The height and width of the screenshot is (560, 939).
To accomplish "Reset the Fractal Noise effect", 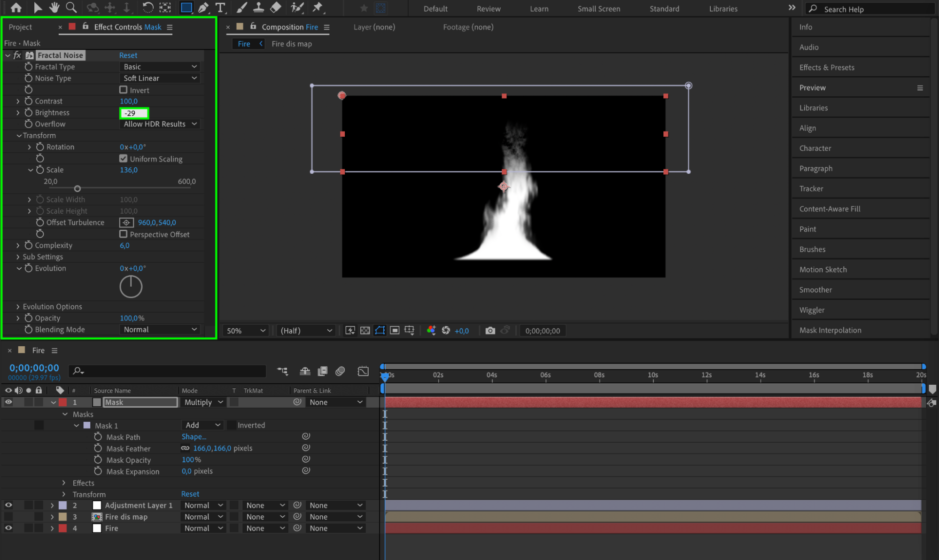I will tap(128, 55).
